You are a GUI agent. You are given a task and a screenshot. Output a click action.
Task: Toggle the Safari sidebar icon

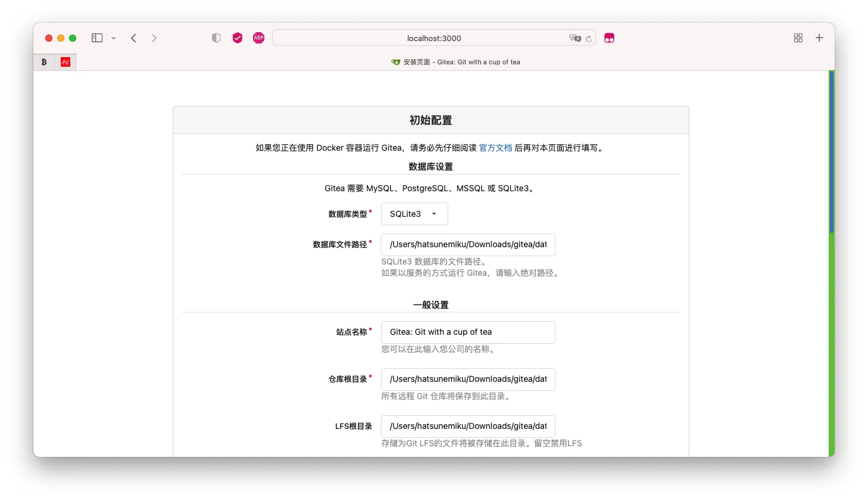click(x=97, y=38)
